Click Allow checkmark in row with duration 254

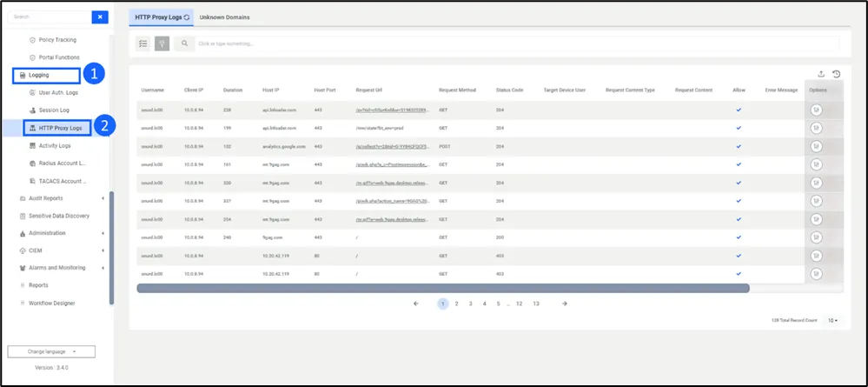pos(739,219)
